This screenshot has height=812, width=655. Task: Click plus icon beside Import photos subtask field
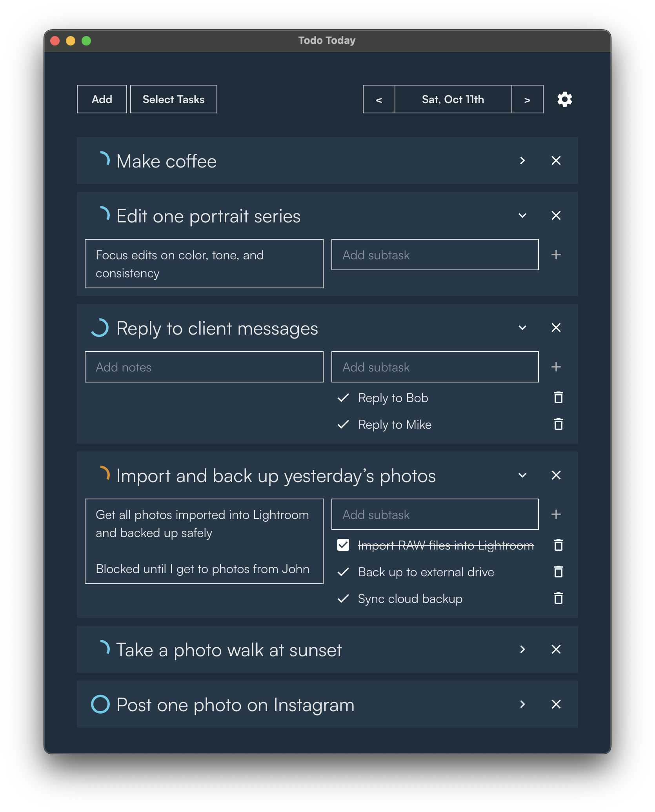(556, 514)
